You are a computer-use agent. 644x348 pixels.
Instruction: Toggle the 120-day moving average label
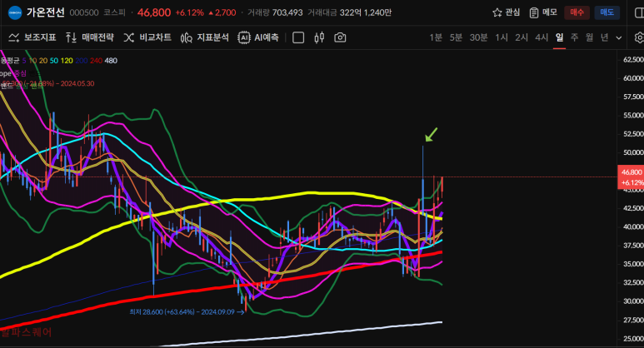(67, 61)
